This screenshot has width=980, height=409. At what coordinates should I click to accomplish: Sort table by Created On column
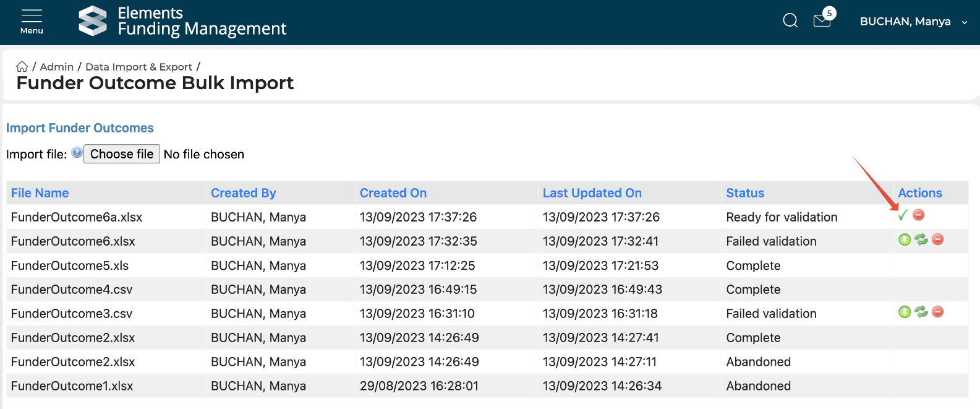(393, 193)
